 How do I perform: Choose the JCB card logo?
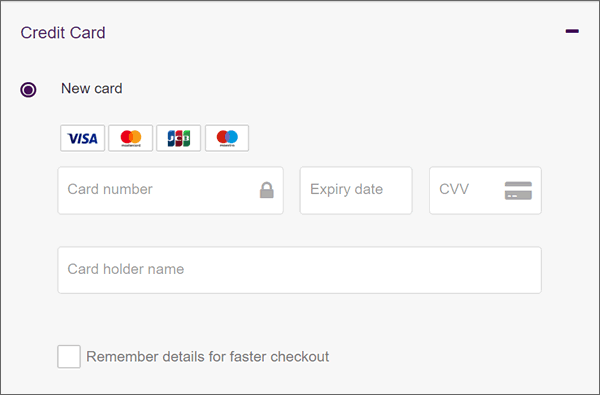pos(179,138)
